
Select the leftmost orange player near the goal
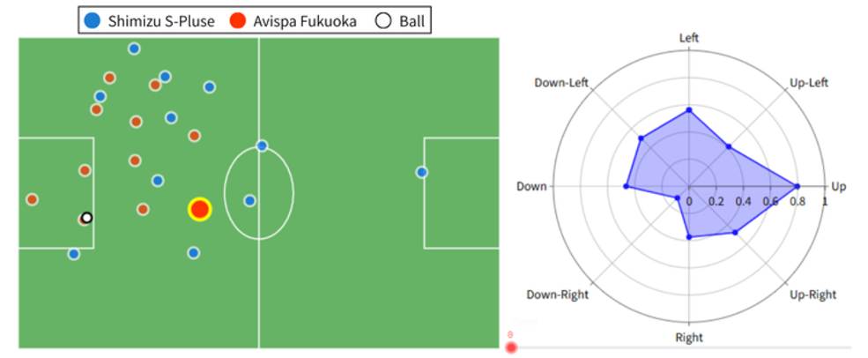pos(33,199)
